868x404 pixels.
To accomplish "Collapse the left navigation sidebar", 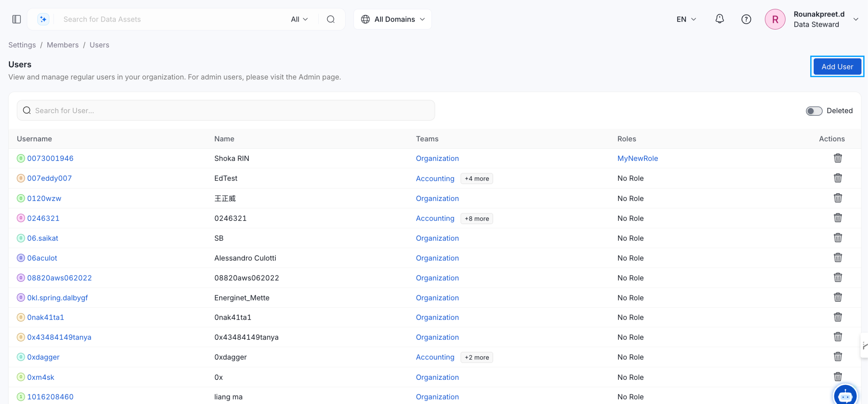I will pyautogui.click(x=16, y=19).
